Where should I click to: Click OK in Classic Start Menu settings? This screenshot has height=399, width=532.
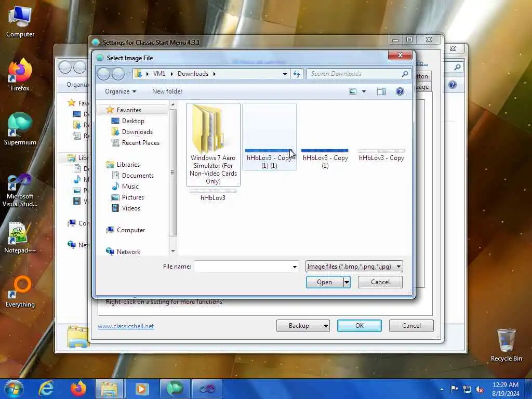360,326
